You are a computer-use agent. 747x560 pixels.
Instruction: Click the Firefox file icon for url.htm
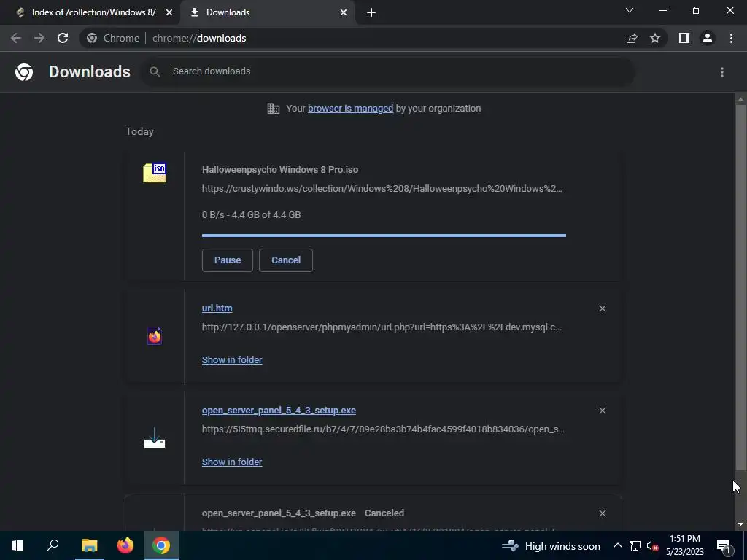tap(155, 335)
